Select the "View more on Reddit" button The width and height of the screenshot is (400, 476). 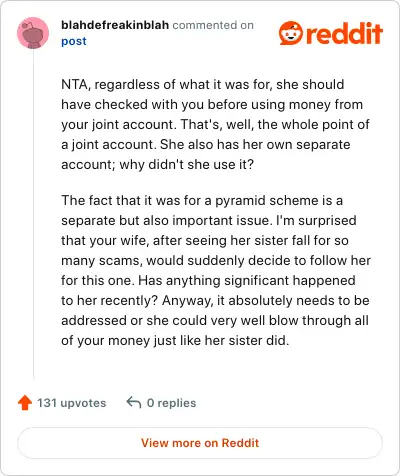click(x=200, y=443)
